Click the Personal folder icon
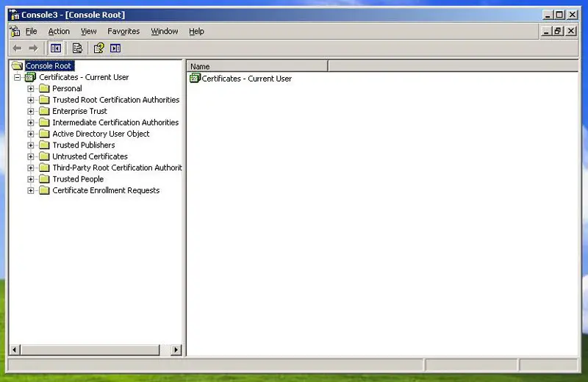Screen dimensions: 588x382 [x=45, y=88]
